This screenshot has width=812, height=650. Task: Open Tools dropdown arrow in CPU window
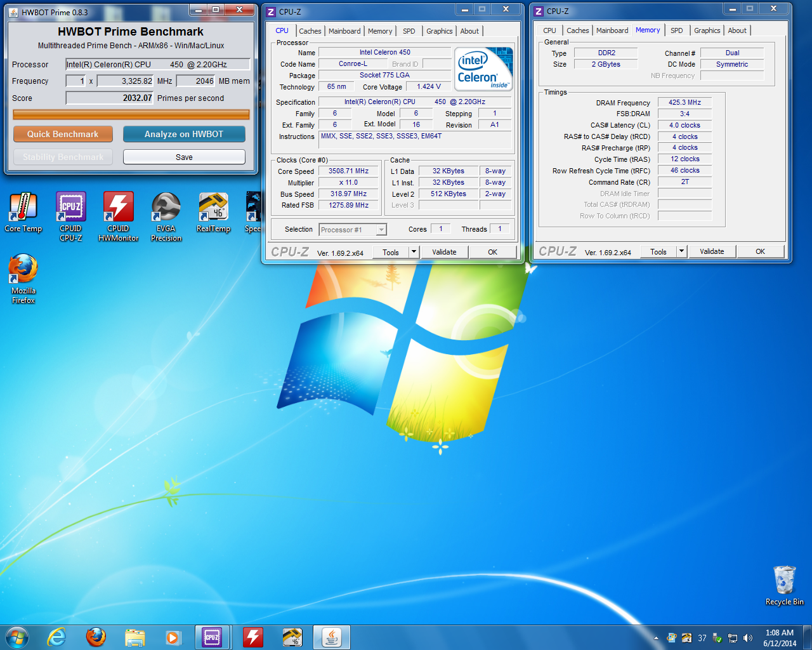(414, 252)
